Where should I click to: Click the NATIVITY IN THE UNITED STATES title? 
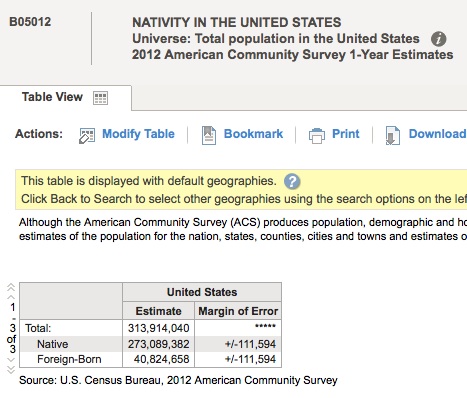click(237, 23)
